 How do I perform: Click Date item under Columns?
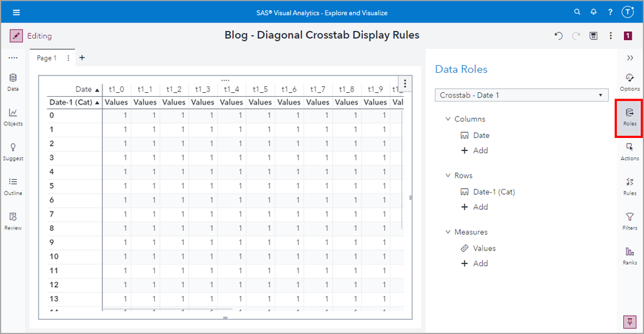(x=475, y=135)
